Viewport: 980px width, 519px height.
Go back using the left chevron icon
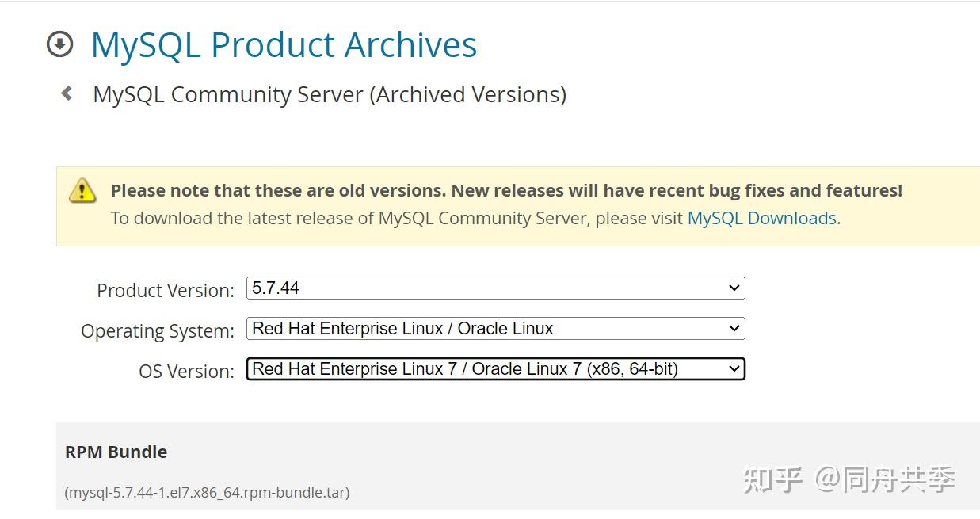[x=67, y=93]
